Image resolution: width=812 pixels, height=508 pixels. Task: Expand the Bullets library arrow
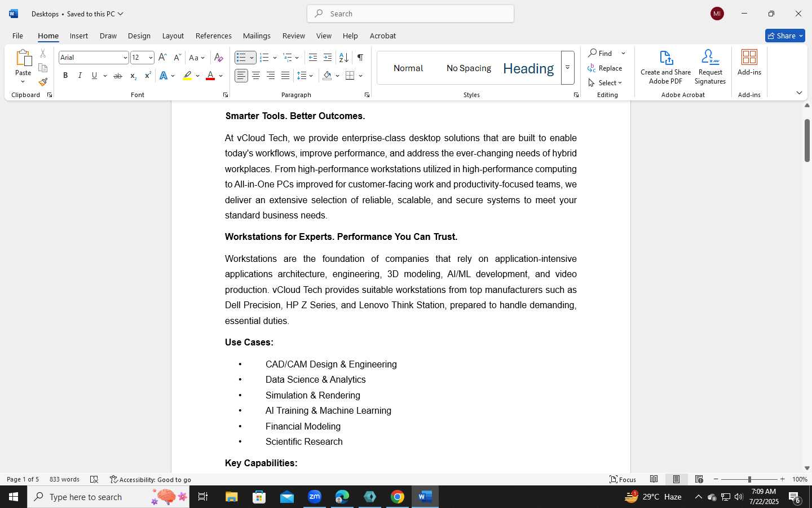(251, 58)
